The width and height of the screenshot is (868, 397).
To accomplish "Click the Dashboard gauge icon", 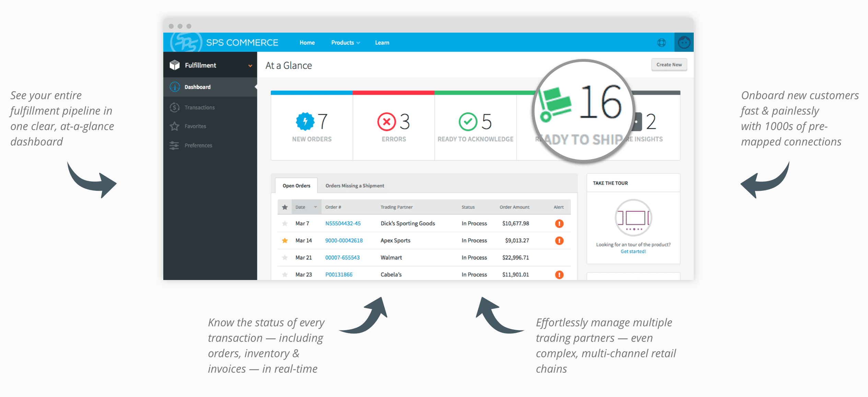I will coord(175,87).
